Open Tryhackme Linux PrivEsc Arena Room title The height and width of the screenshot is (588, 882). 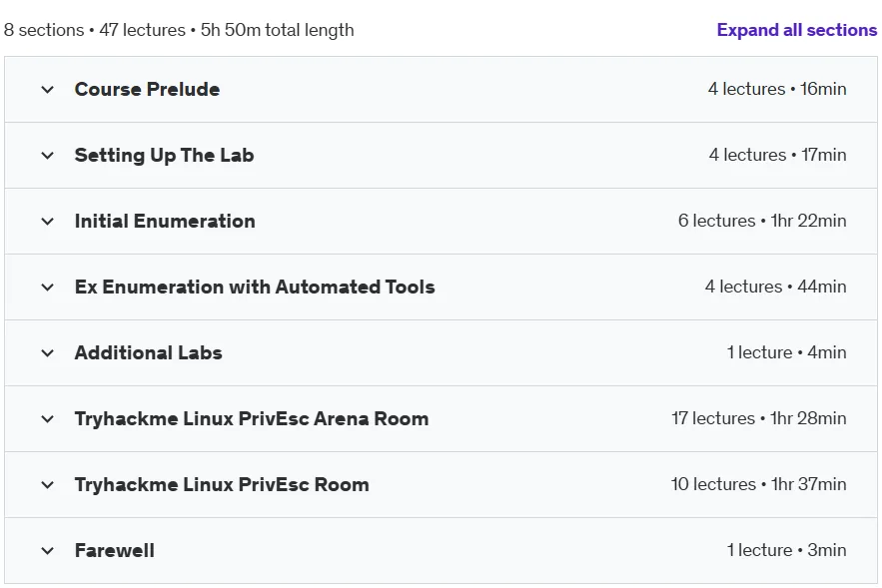(x=252, y=418)
